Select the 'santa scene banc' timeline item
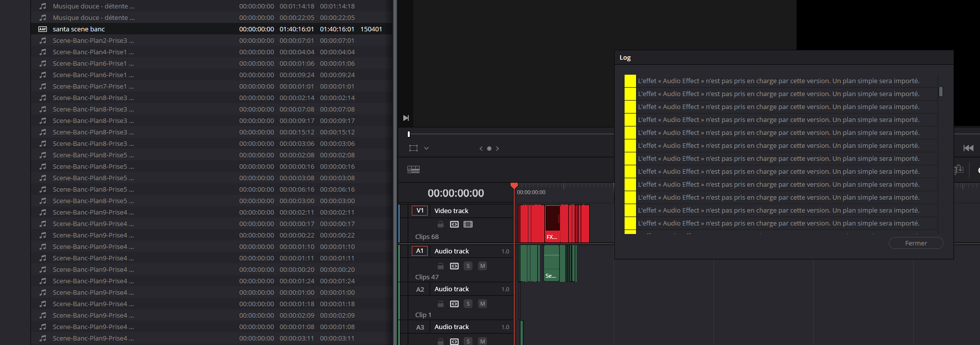Image resolution: width=980 pixels, height=345 pixels. (79, 29)
